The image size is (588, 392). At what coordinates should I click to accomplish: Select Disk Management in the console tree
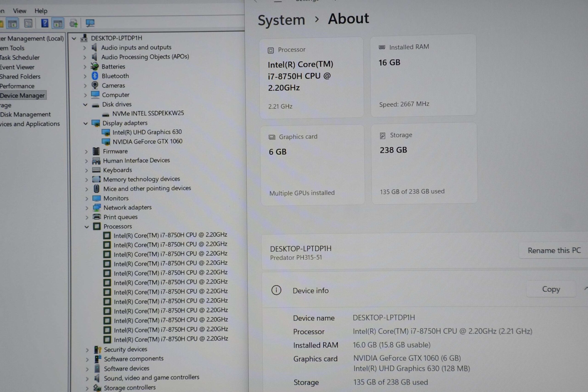pos(25,114)
